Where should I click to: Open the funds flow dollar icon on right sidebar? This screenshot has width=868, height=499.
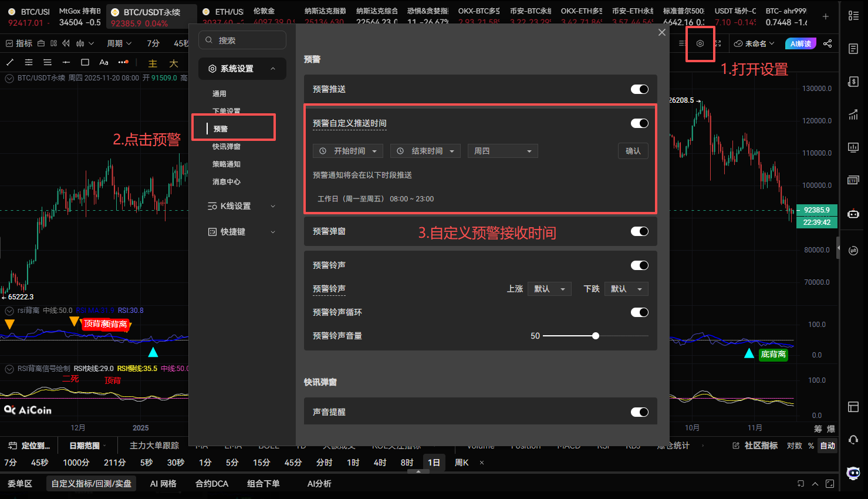(x=853, y=81)
